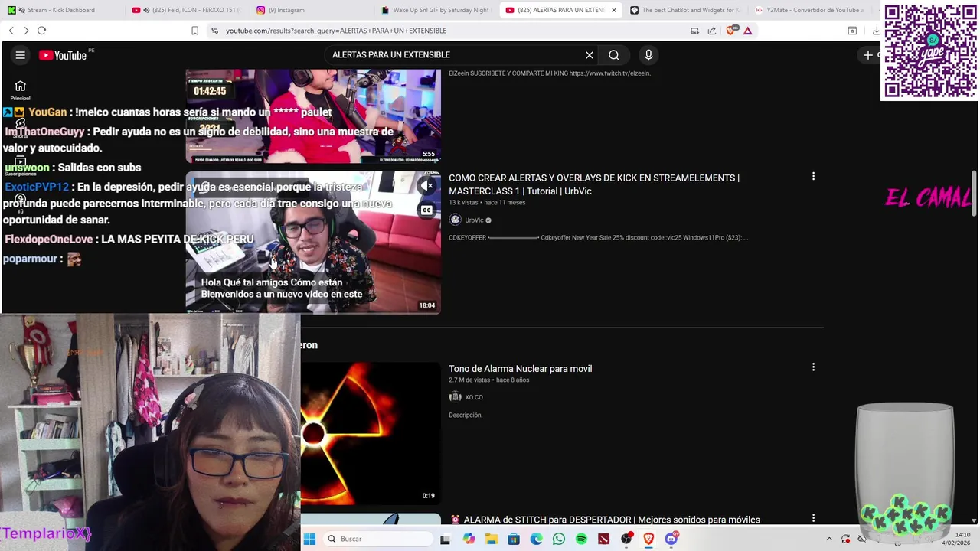Open Discord from the taskbar
This screenshot has height=551, width=980.
pos(671,539)
